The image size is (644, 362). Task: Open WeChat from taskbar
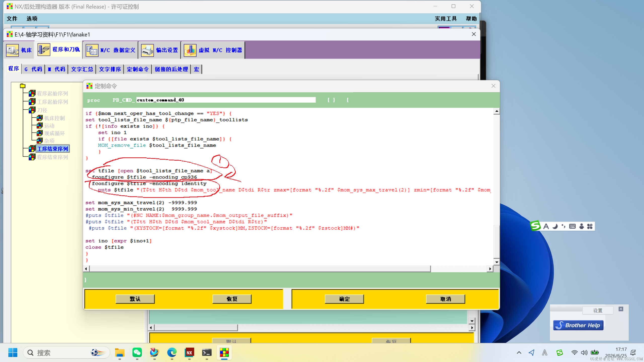click(x=137, y=353)
